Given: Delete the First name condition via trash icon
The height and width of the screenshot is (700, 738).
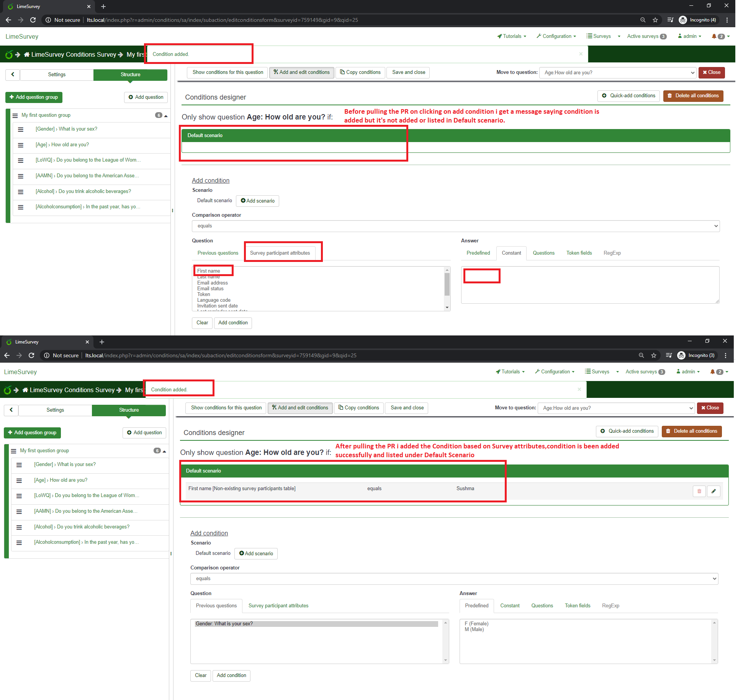Looking at the screenshot, I should 699,491.
